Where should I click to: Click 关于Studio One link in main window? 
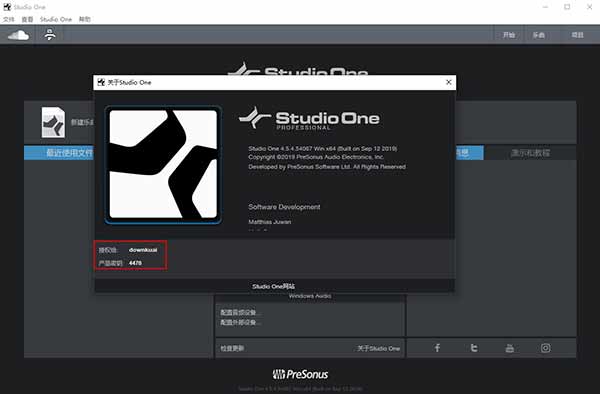378,348
